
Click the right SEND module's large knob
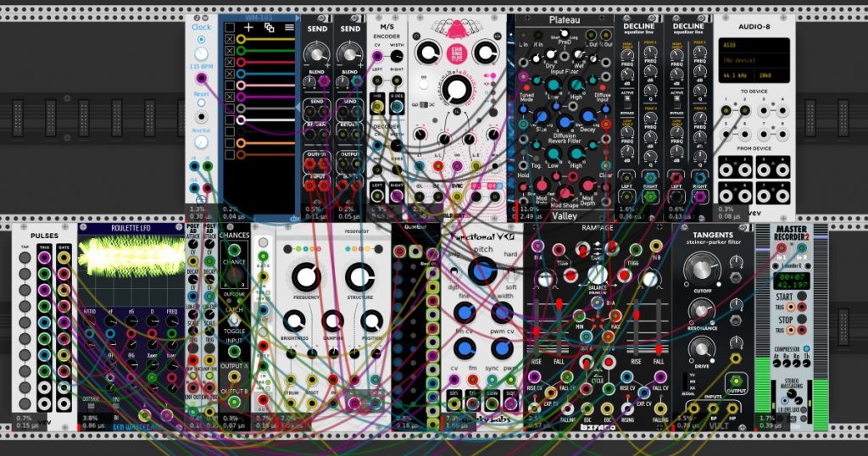click(349, 53)
